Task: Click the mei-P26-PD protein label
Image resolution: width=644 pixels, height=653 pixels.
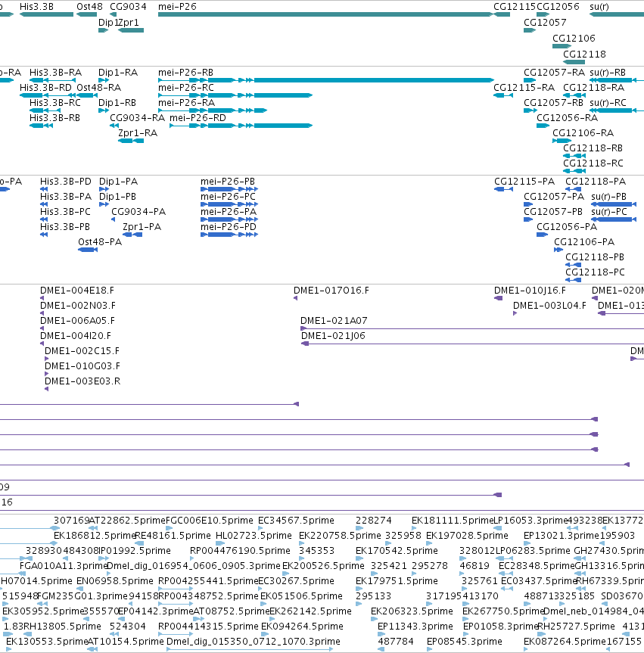Action: pyautogui.click(x=229, y=227)
